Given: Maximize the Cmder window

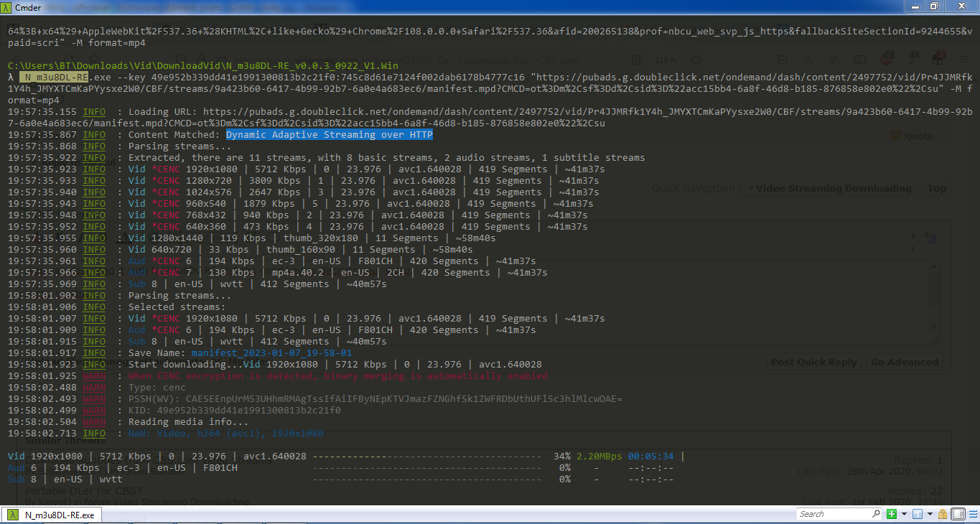Looking at the screenshot, I should (x=934, y=6).
